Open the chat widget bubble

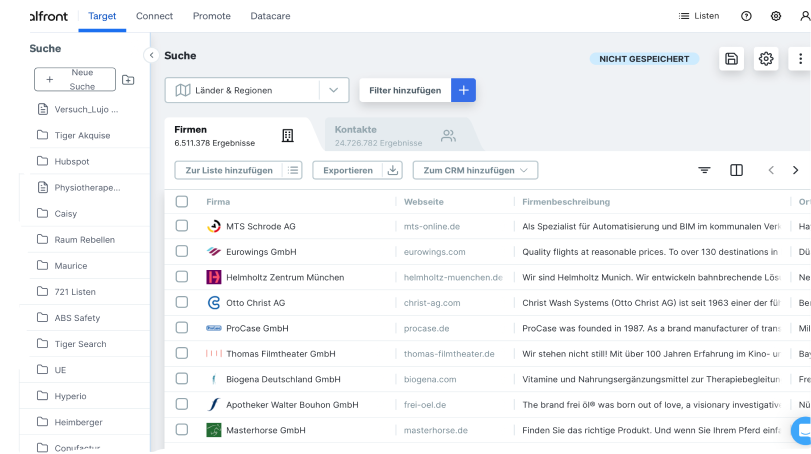pyautogui.click(x=802, y=430)
